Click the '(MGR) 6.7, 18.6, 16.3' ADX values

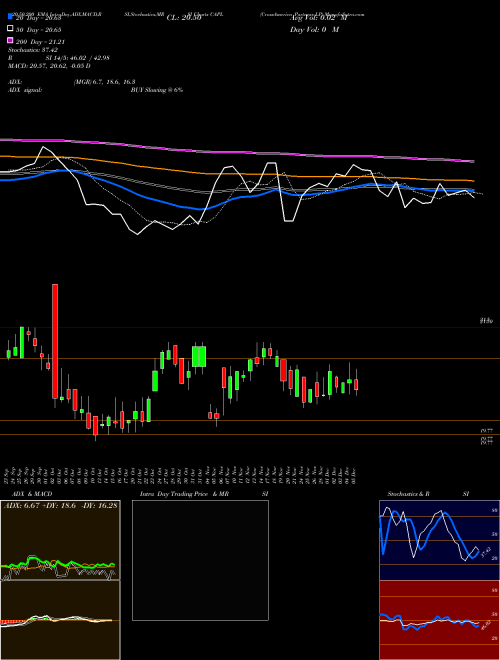tap(104, 82)
